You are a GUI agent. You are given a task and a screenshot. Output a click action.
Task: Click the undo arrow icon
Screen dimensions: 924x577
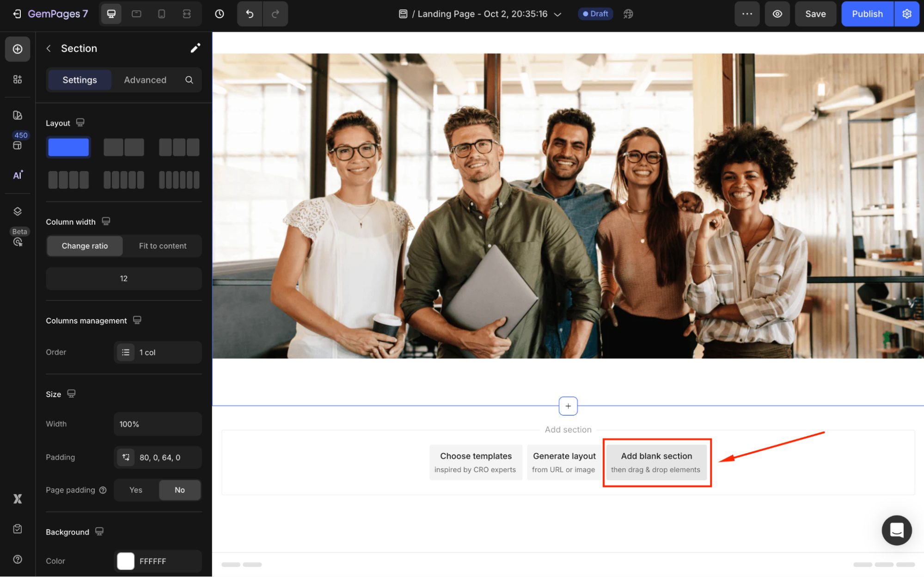250,14
